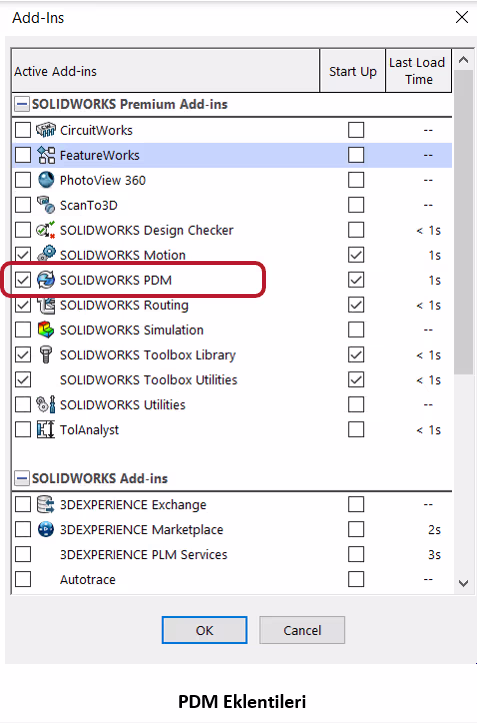Select the Autotrace row text
Image resolution: width=477 pixels, height=723 pixels.
tap(88, 579)
